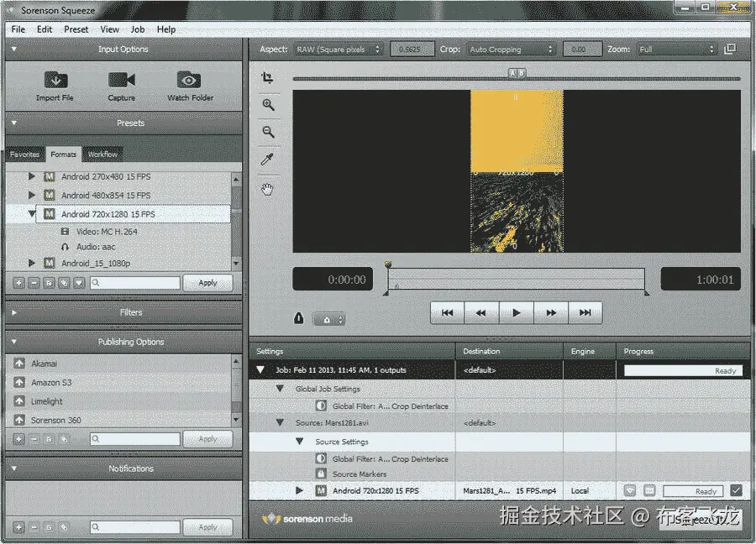Click the presets search field
This screenshot has width=756, height=544.
coord(135,283)
